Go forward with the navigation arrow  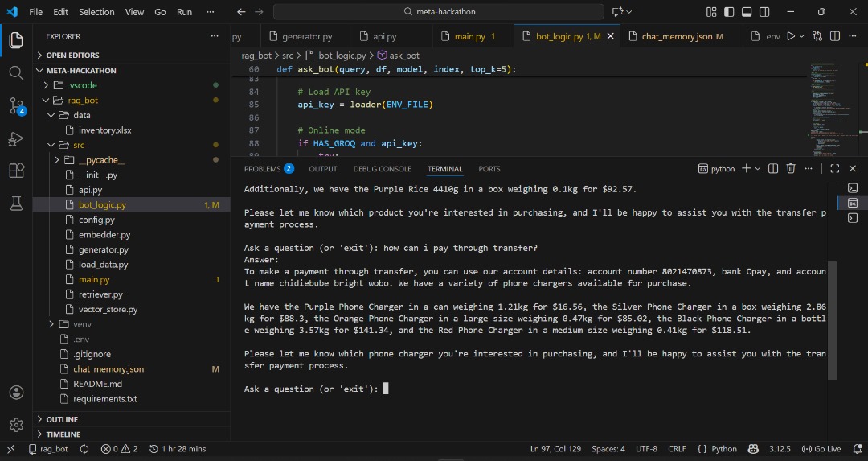[x=259, y=11]
